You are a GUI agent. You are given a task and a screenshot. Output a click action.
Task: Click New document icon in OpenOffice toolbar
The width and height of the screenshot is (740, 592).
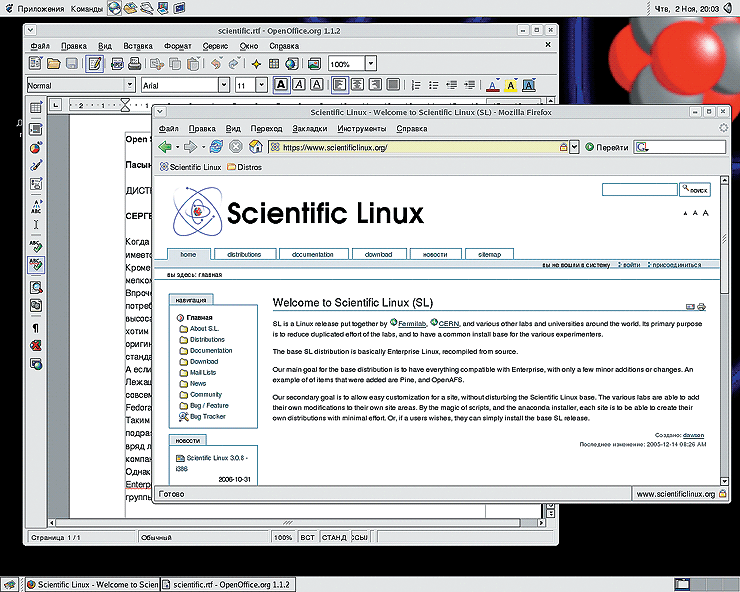coord(35,63)
